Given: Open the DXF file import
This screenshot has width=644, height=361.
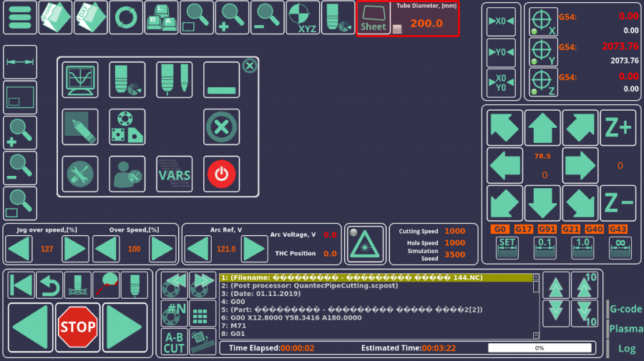Looking at the screenshot, I should [x=91, y=18].
